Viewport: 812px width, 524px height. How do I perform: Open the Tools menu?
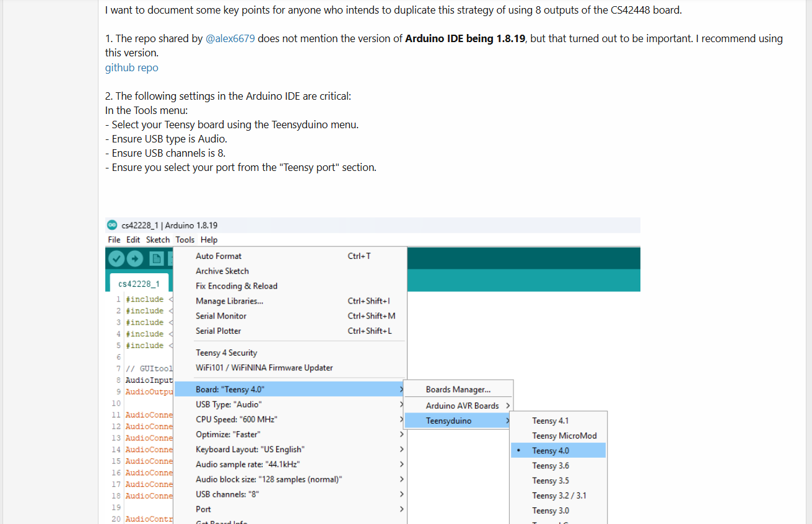185,240
